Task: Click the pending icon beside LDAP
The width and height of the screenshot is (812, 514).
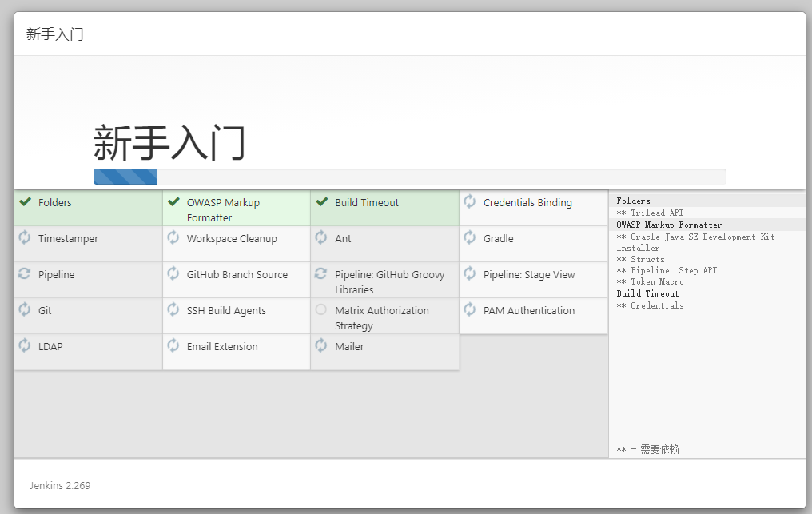Action: pyautogui.click(x=24, y=345)
